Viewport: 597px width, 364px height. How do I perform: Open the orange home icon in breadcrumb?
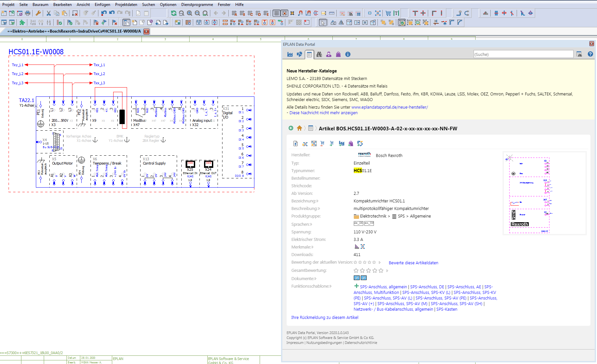click(299, 128)
